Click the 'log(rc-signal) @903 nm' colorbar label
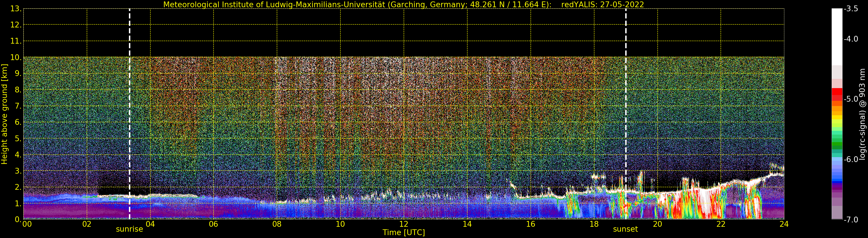 (862, 114)
